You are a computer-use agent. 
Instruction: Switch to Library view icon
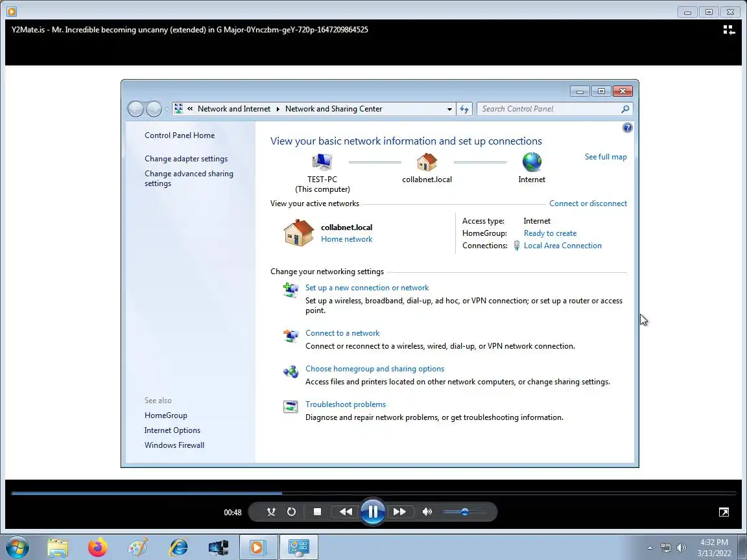(728, 30)
